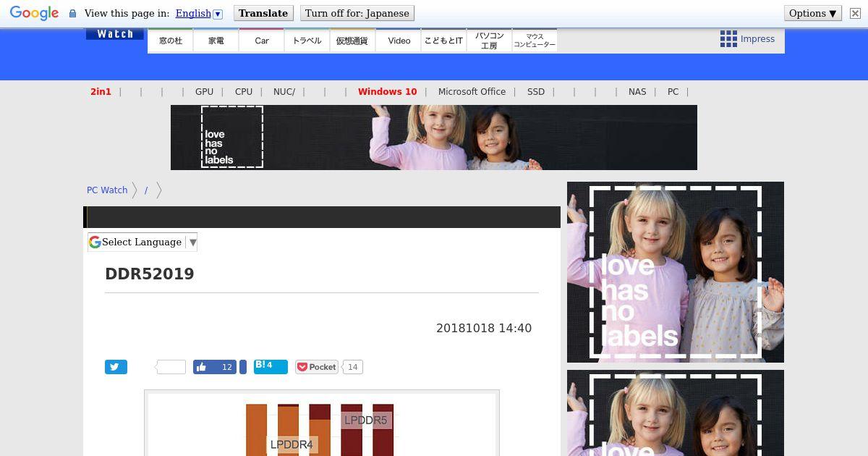Open the 窓の杜 site tab
The width and height of the screenshot is (868, 456).
(x=171, y=41)
